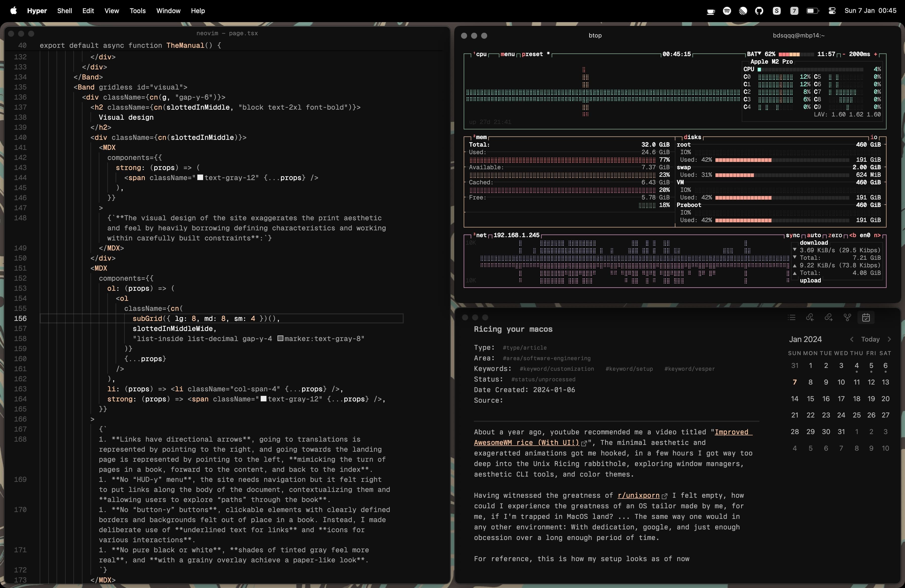905x588 pixels.
Task: Click the GitHub icon in the menu bar
Action: pyautogui.click(x=759, y=11)
